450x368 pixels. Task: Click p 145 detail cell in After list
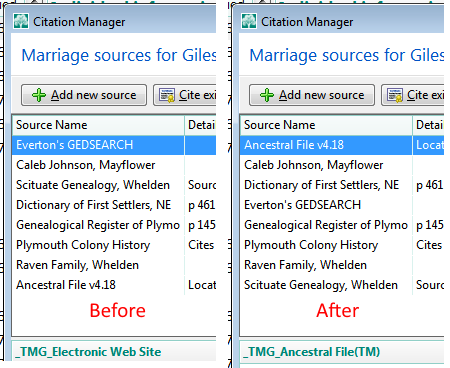click(429, 225)
